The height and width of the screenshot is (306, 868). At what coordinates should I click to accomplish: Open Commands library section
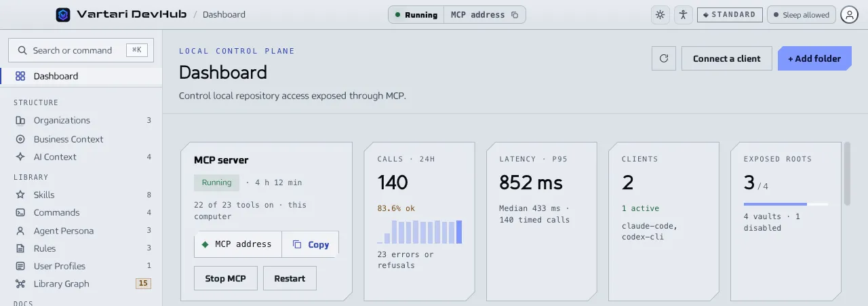point(81,212)
